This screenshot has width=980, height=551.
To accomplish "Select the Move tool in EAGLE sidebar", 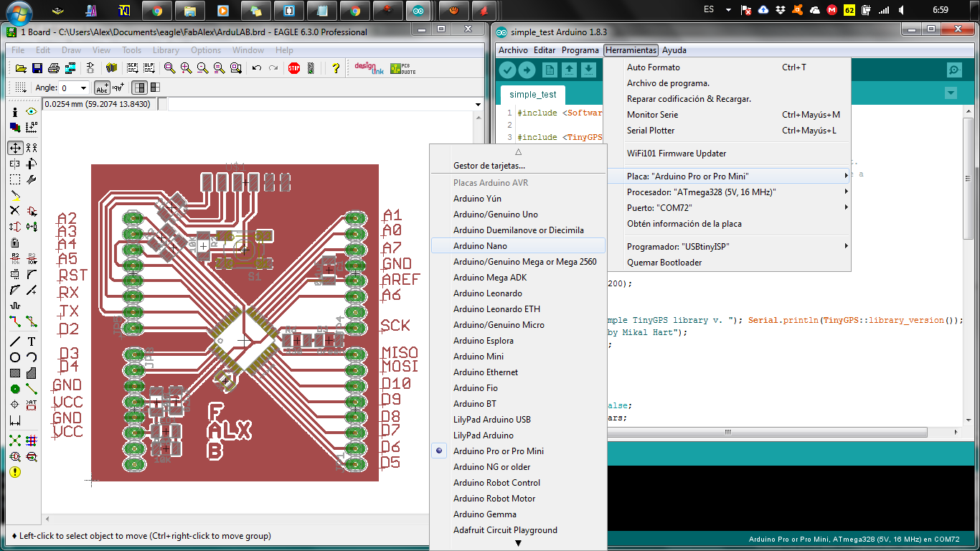I will tap(15, 148).
